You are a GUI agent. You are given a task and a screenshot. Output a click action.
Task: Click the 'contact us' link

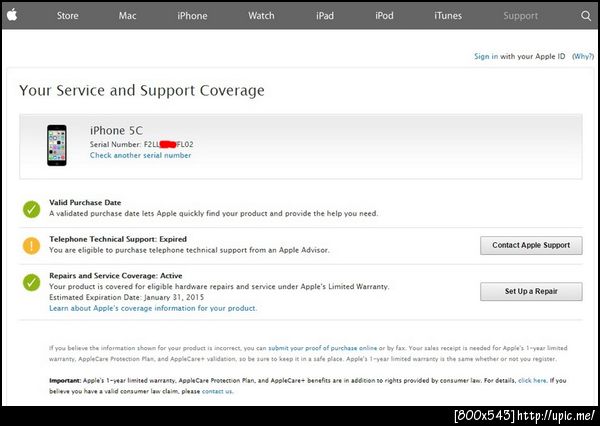[x=217, y=391]
